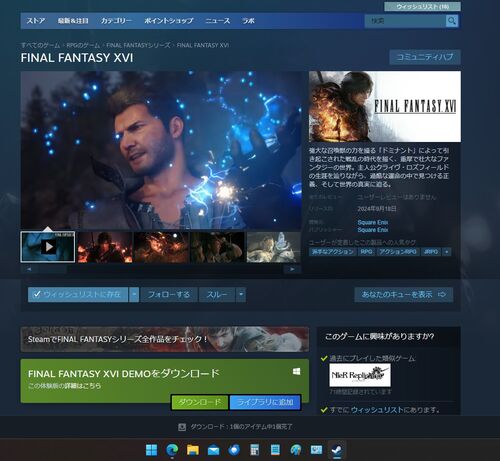Click the ウィッシュリスト (16) button at top
The image size is (500, 461).
coord(422,6)
